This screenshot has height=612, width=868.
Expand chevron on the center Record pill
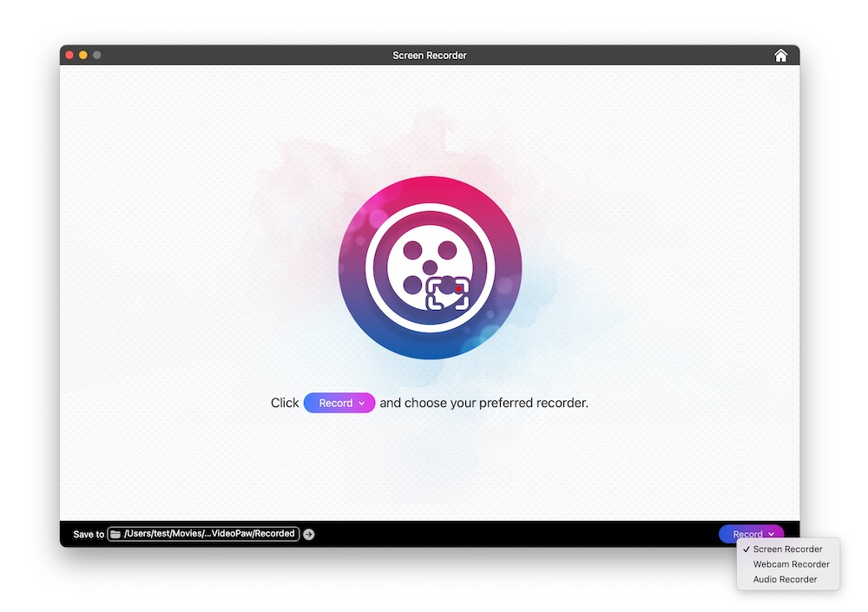362,404
